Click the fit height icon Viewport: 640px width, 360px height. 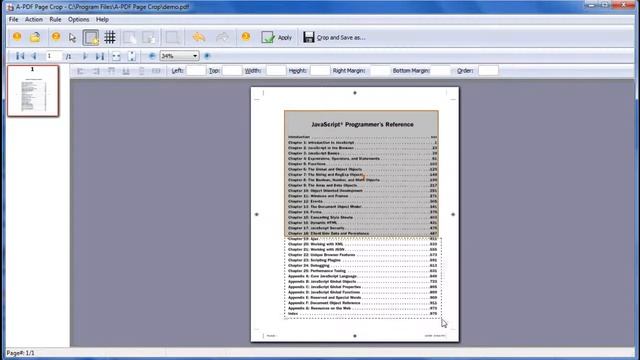click(x=131, y=56)
